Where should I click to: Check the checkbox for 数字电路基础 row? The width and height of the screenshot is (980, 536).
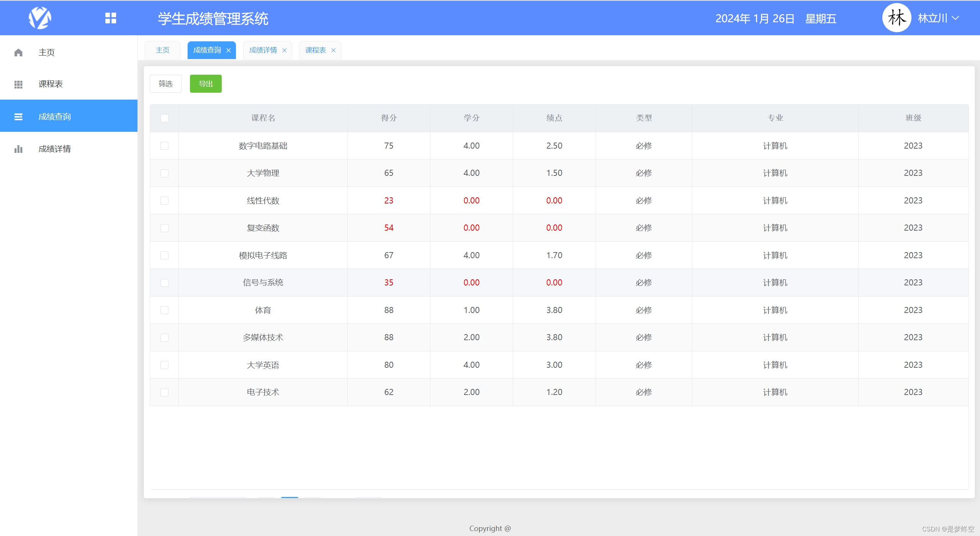click(x=164, y=146)
